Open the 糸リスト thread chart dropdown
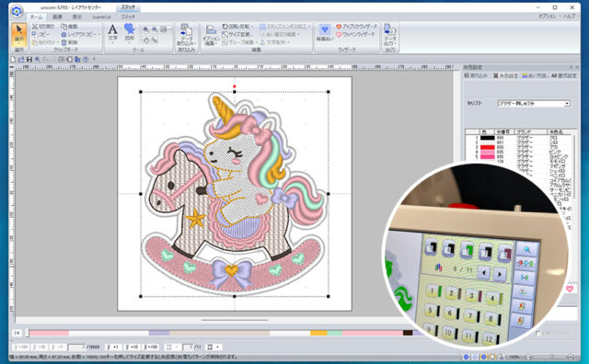589x364 pixels. (x=534, y=103)
